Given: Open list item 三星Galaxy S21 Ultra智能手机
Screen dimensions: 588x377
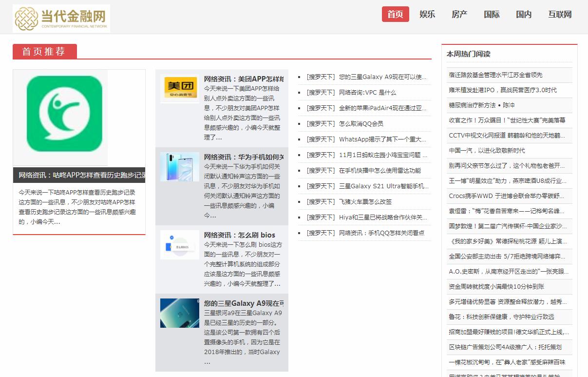Looking at the screenshot, I should pos(384,186).
